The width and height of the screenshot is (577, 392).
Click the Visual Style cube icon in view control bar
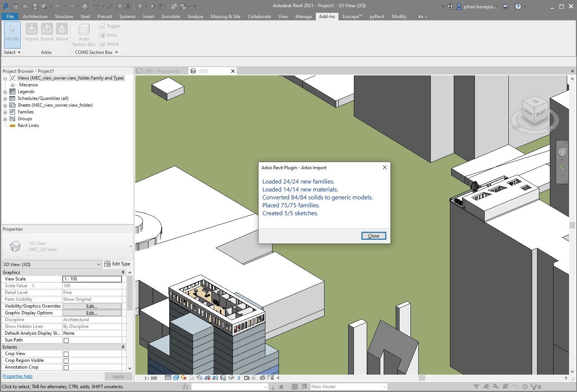tap(176, 378)
